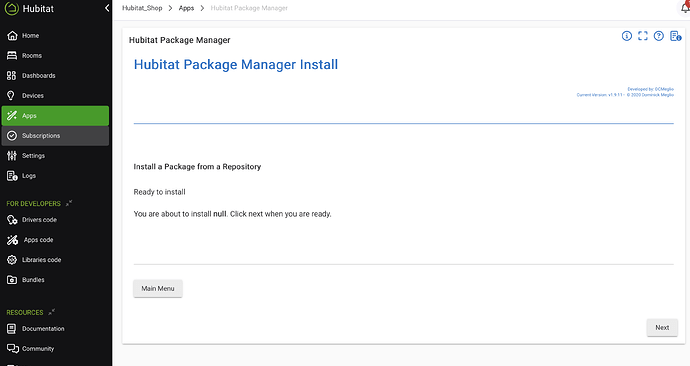Open app logs icon in header
Screen dimensions: 690x366
click(x=675, y=36)
